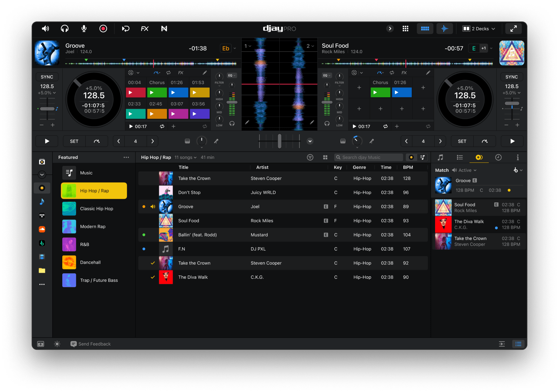Click the microphone icon in top toolbar
The height and width of the screenshot is (392, 559).
click(x=84, y=29)
